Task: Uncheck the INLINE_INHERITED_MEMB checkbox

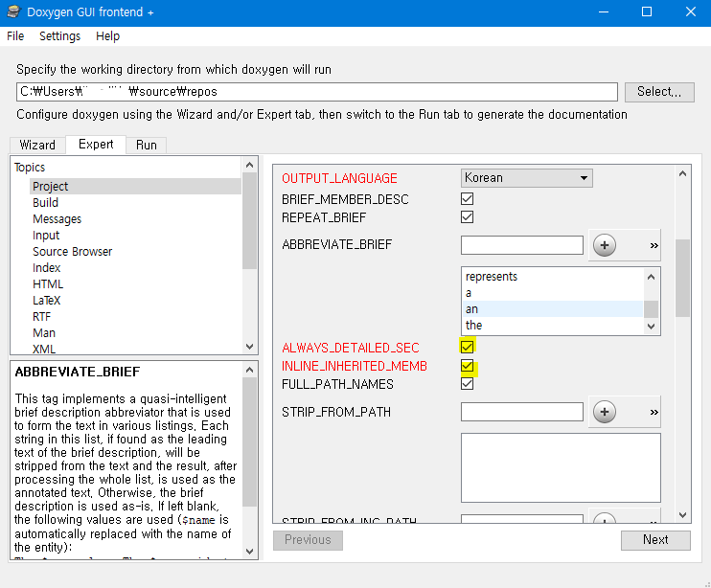Action: (x=467, y=366)
